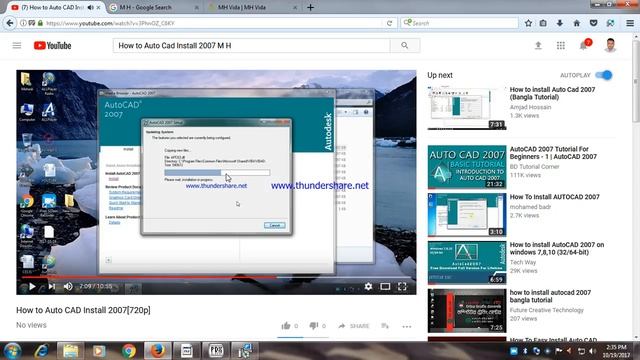Image resolution: width=640 pixels, height=360 pixels.
Task: Click the site security padlock icon
Action: coord(40,23)
